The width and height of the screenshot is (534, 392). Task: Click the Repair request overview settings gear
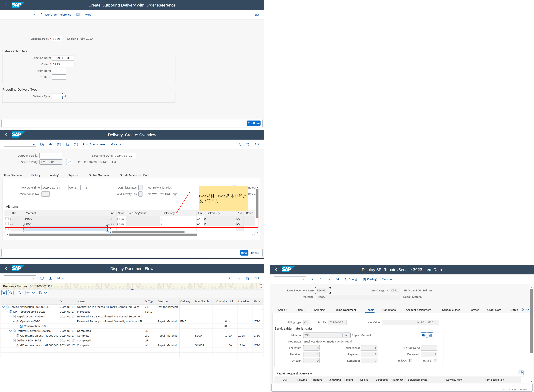pos(521,373)
